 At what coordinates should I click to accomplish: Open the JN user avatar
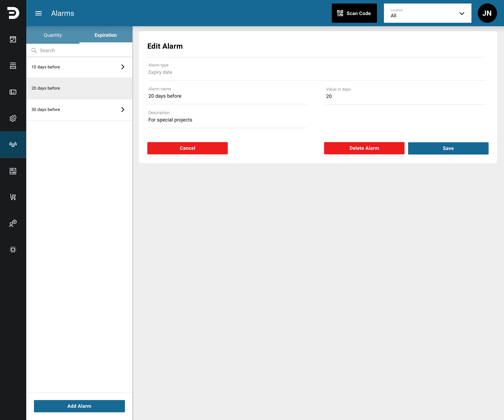point(487,13)
